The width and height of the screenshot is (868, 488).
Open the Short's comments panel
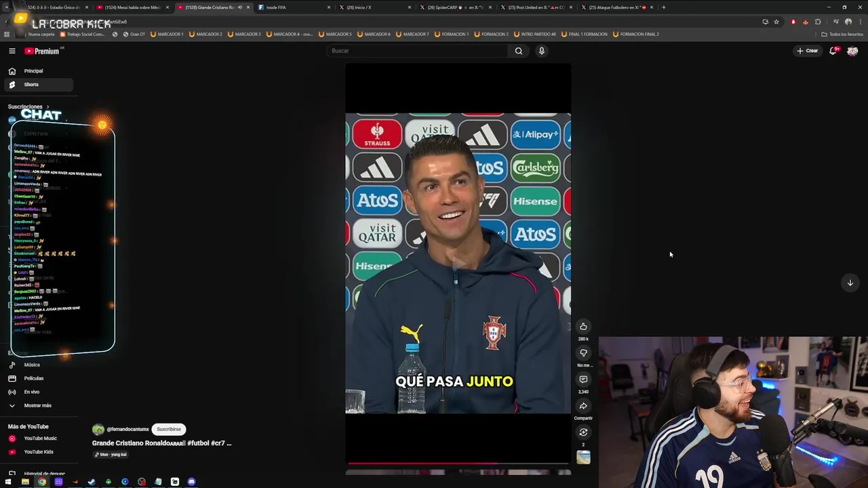coord(583,380)
